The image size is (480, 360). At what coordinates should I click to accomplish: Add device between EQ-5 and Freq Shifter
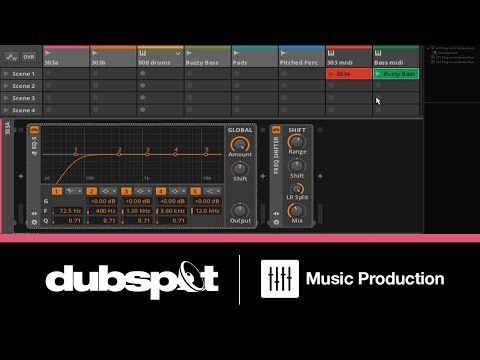tap(263, 176)
